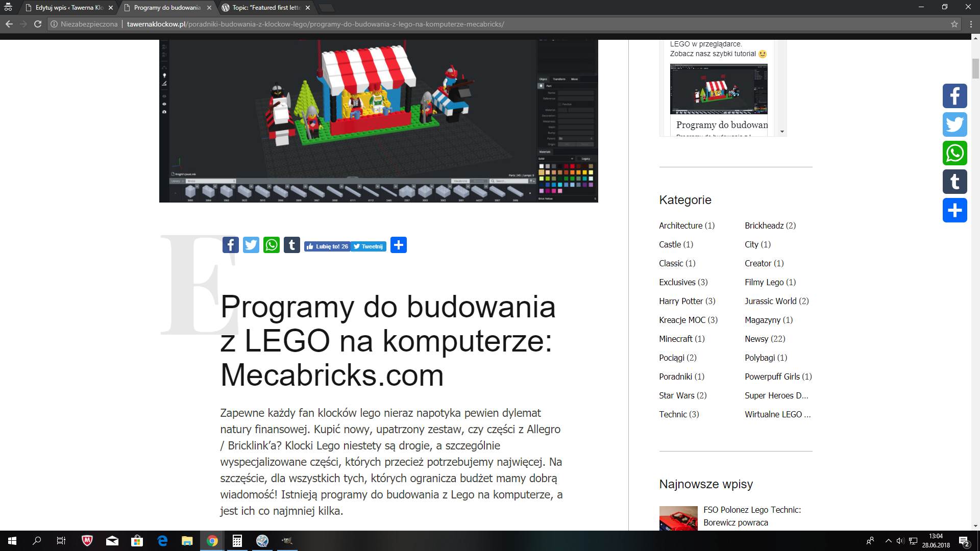The width and height of the screenshot is (980, 551).
Task: Click the floating Facebook share button
Action: [954, 96]
